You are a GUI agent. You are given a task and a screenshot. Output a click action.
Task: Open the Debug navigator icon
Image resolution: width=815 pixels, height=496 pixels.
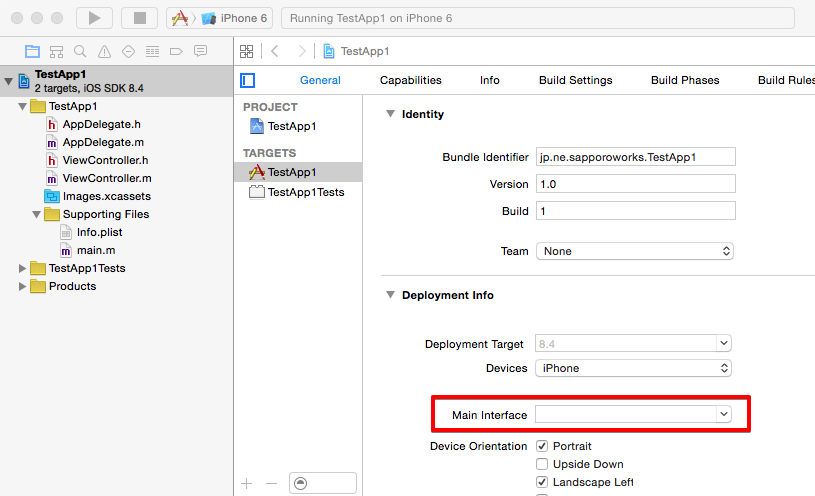point(152,51)
